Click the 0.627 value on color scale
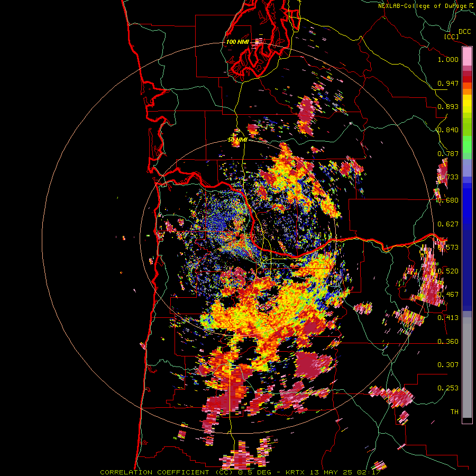Viewport: 476px width, 476px height. tap(448, 224)
